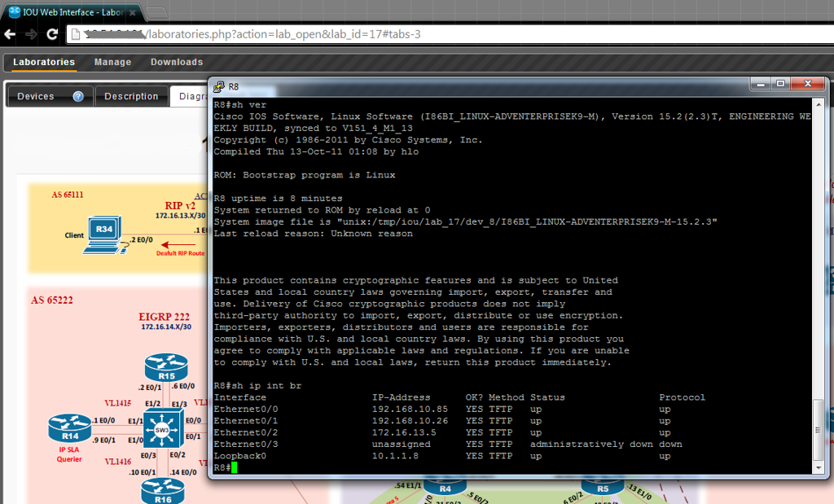Click the 'R8#sh ver' command line

pyautogui.click(x=240, y=105)
